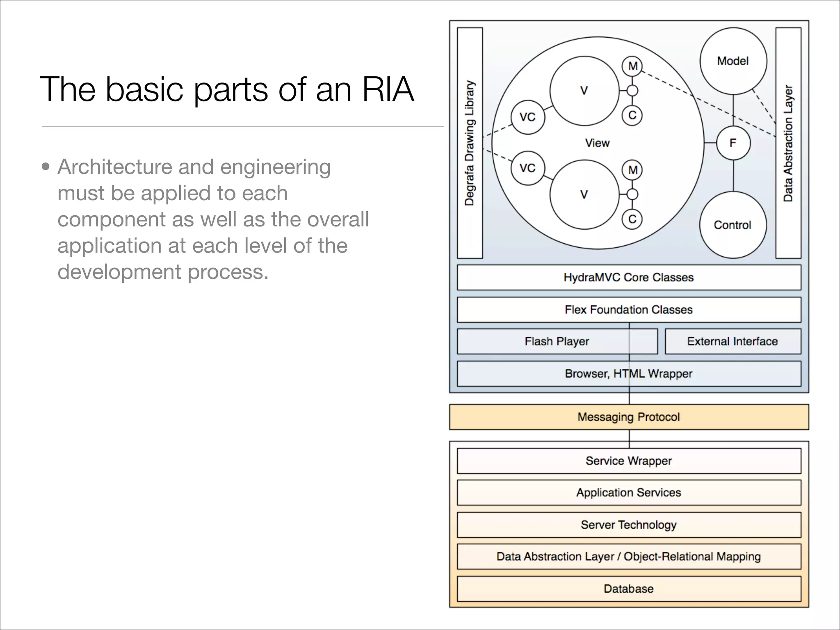Select the Service Wrapper box
Screen dimensions: 840x630
tap(628, 461)
